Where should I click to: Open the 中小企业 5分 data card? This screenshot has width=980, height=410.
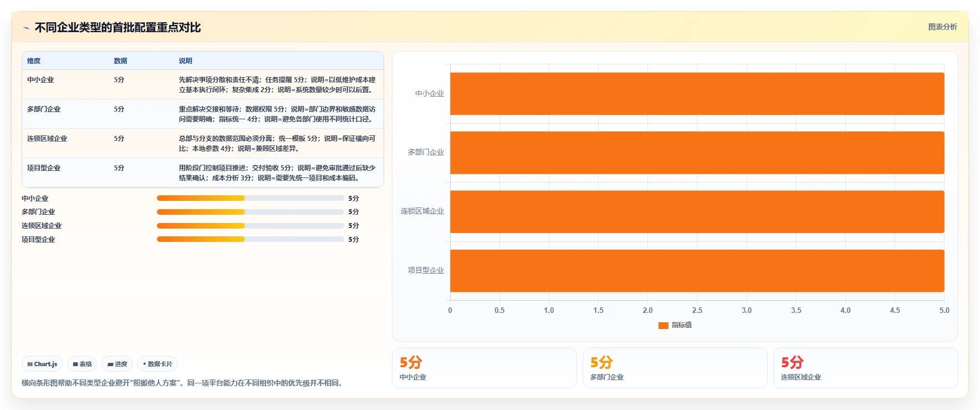tap(484, 368)
